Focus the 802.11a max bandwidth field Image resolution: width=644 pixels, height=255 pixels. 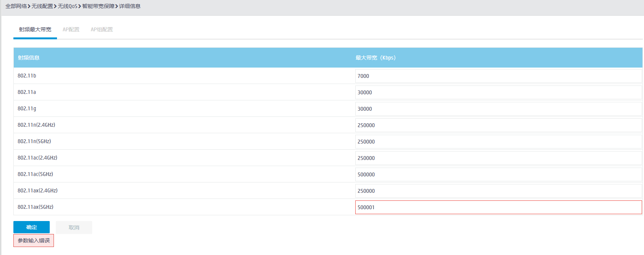pos(498,92)
